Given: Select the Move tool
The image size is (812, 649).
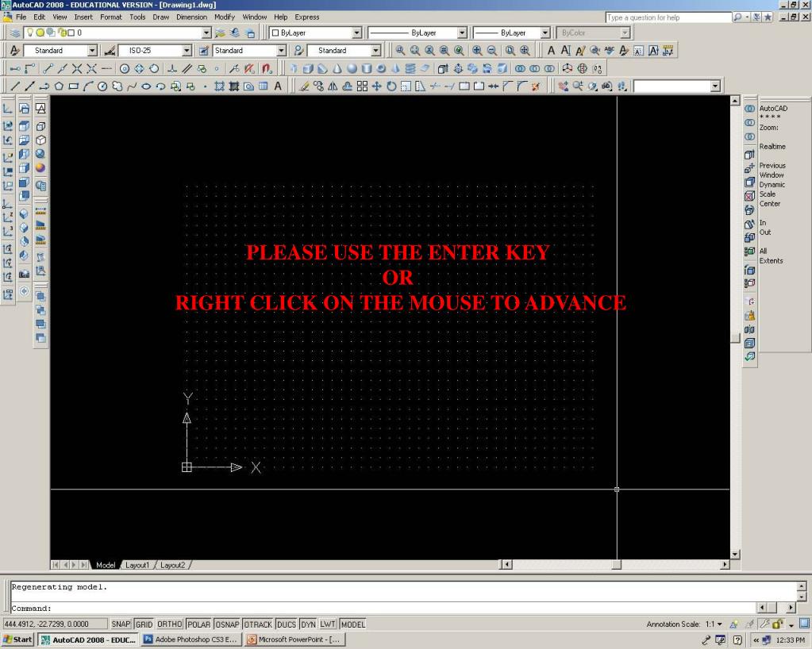Looking at the screenshot, I should [376, 86].
